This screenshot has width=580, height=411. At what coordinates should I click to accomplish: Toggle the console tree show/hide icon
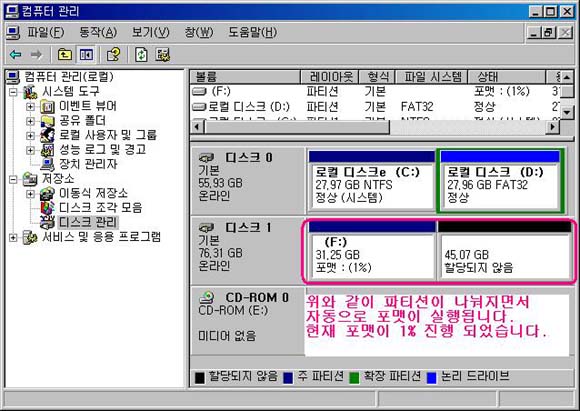coord(86,55)
